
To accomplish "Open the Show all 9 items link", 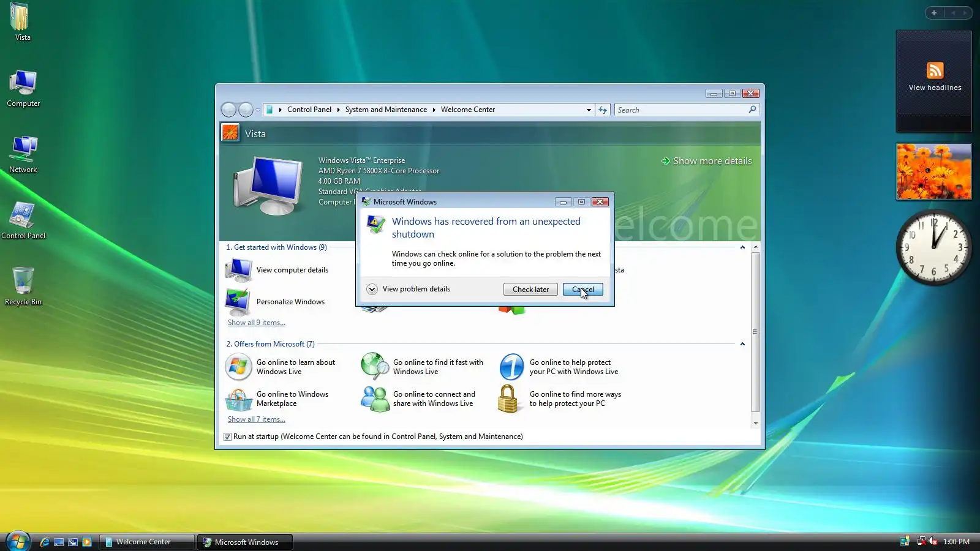I will [x=257, y=323].
